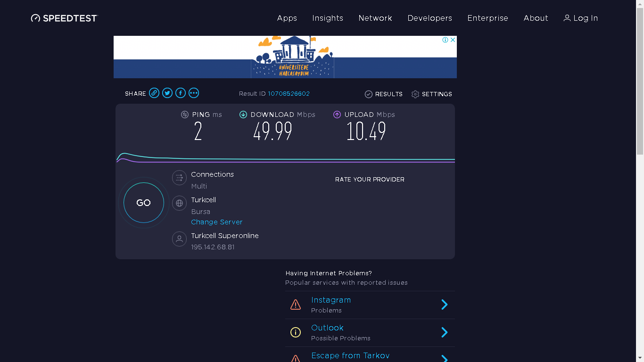Viewport: 644px width, 362px height.
Task: Select the 10.49 upload value
Action: 366,132
